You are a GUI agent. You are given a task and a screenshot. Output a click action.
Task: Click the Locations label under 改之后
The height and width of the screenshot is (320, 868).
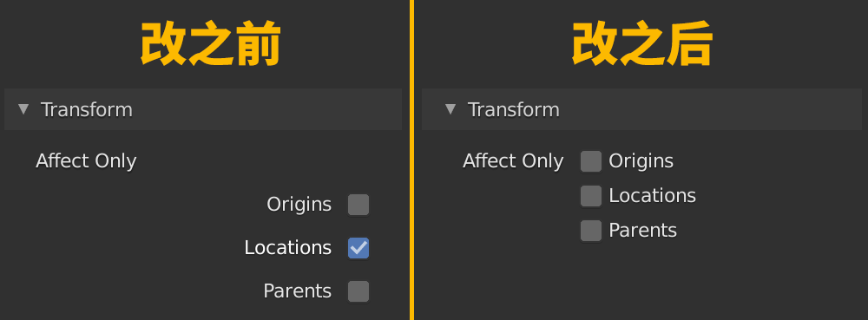pyautogui.click(x=652, y=196)
